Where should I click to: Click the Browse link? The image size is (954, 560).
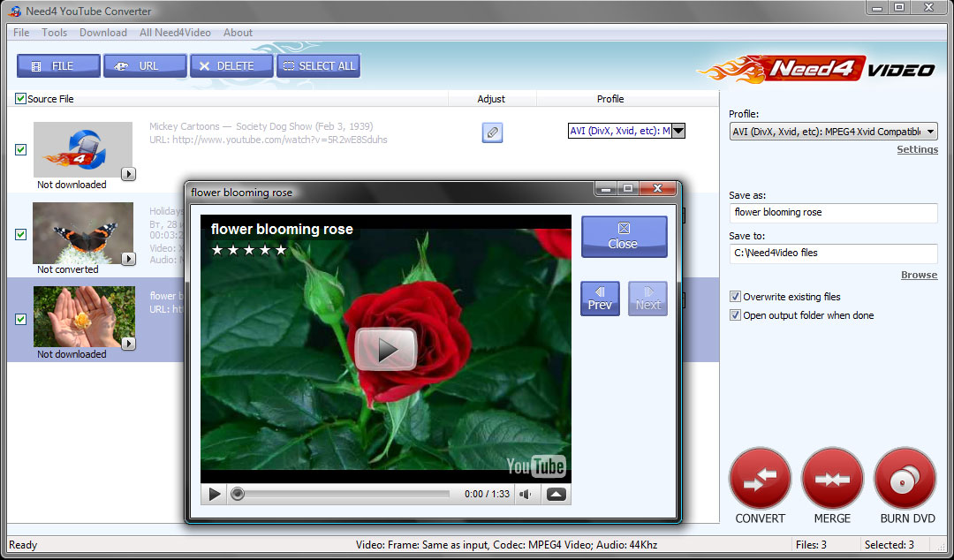919,275
